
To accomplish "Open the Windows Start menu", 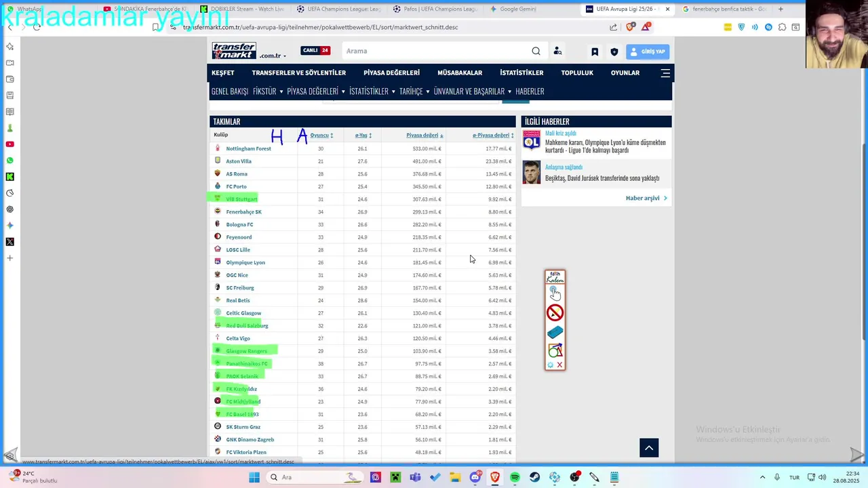I will [x=254, y=477].
